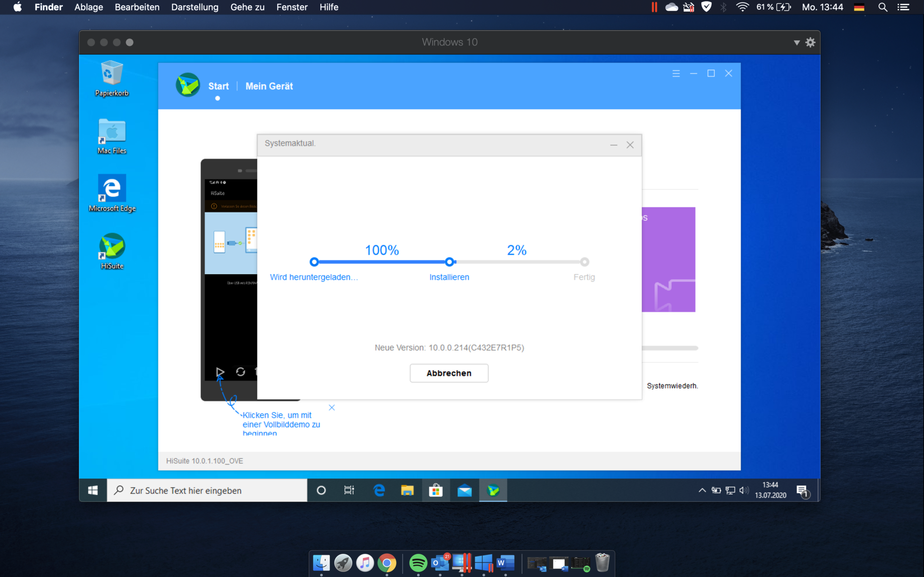Open the Finder menu
This screenshot has height=577, width=924.
pyautogui.click(x=49, y=7)
